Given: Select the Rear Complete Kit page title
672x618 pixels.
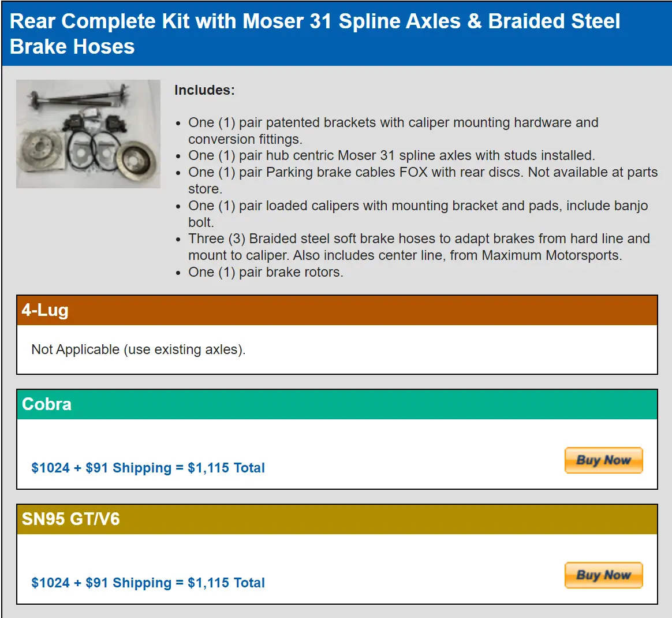Looking at the screenshot, I should [315, 34].
